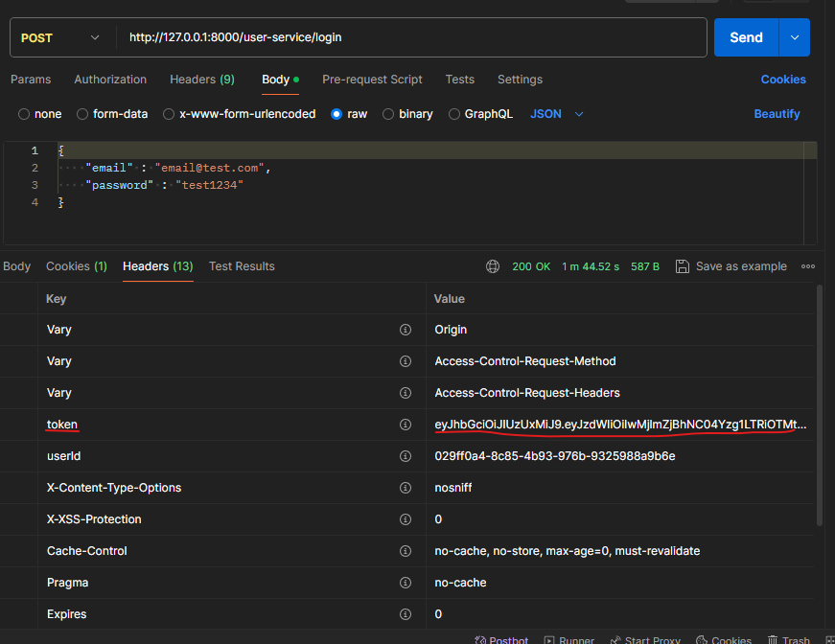Viewport: 835px width, 644px height.
Task: Click the Beautify link
Action: 777,114
